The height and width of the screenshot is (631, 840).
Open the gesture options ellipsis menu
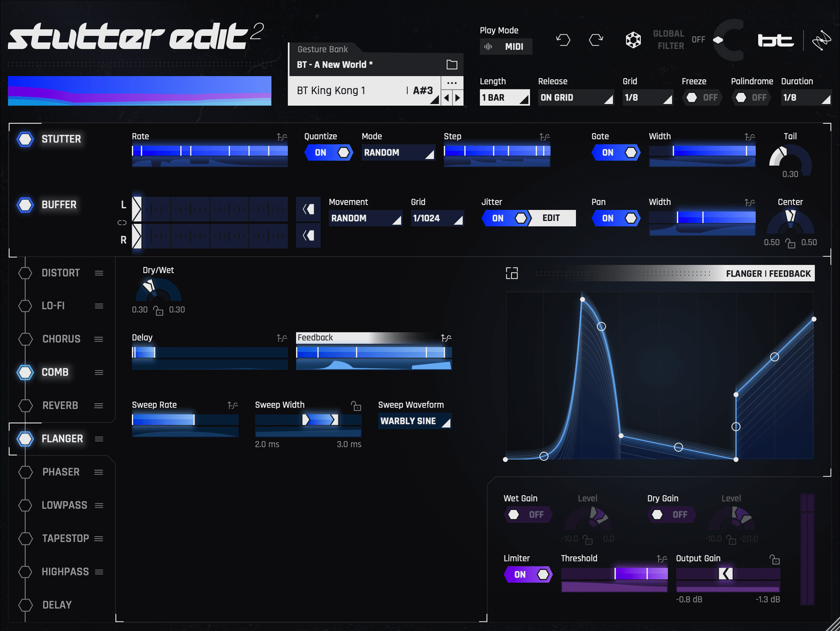tap(452, 83)
